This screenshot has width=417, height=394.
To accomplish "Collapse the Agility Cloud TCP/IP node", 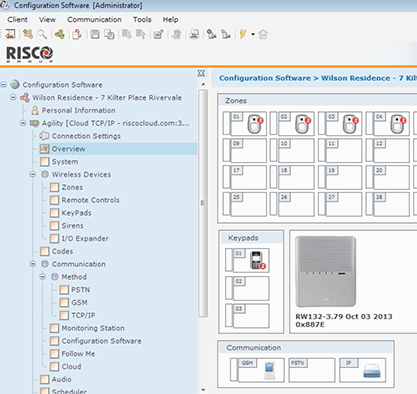I will 23,123.
